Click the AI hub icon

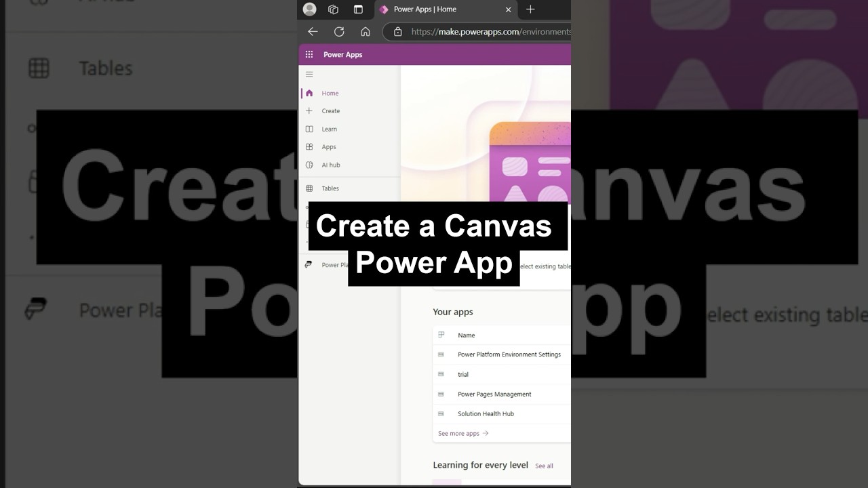point(309,165)
